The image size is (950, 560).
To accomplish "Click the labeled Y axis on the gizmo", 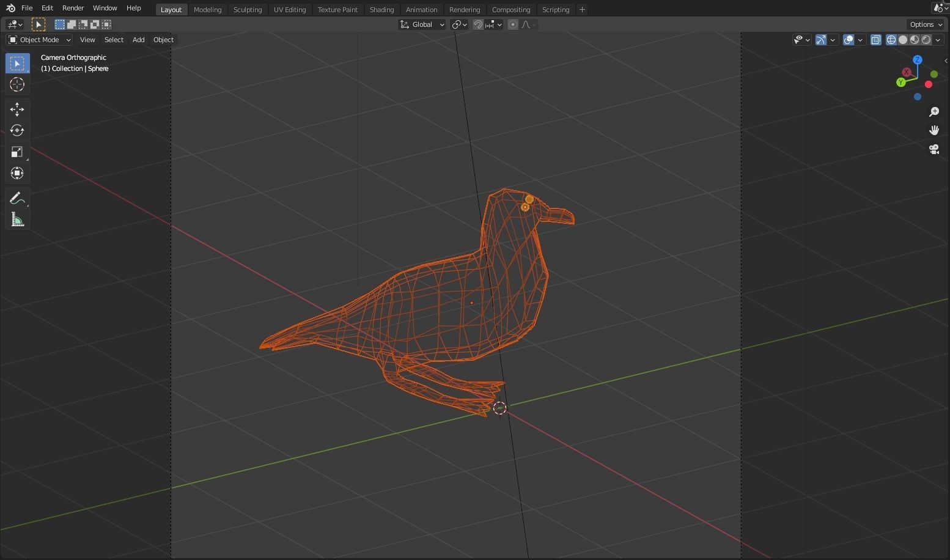I will (900, 83).
